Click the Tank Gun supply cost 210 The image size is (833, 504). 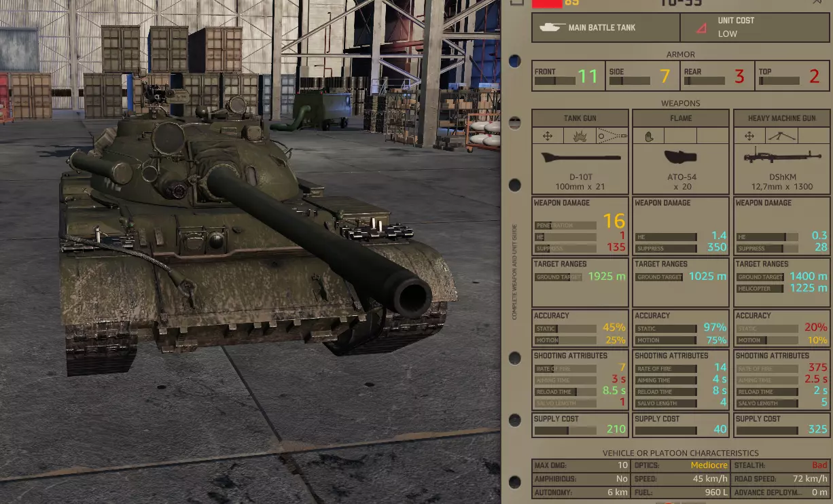[616, 429]
